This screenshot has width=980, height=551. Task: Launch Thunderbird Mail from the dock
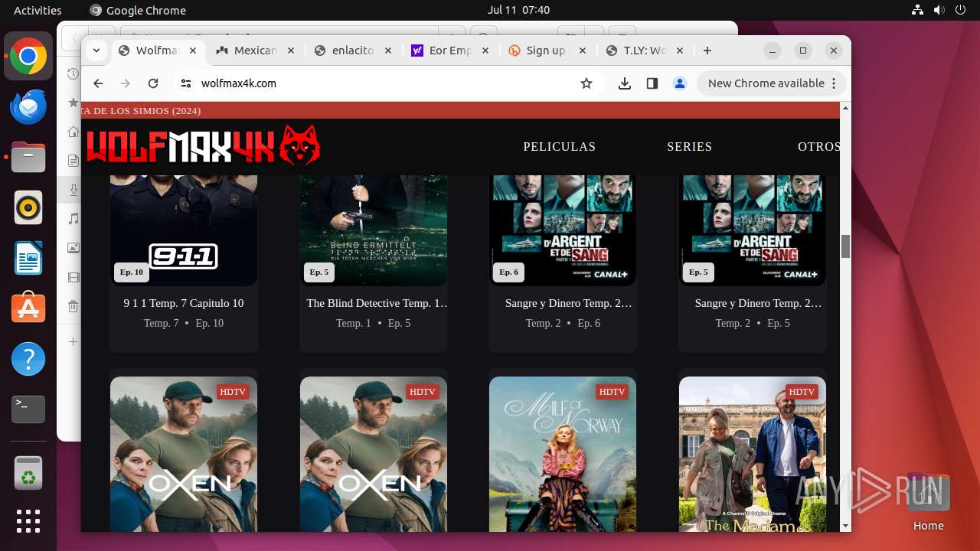click(28, 107)
